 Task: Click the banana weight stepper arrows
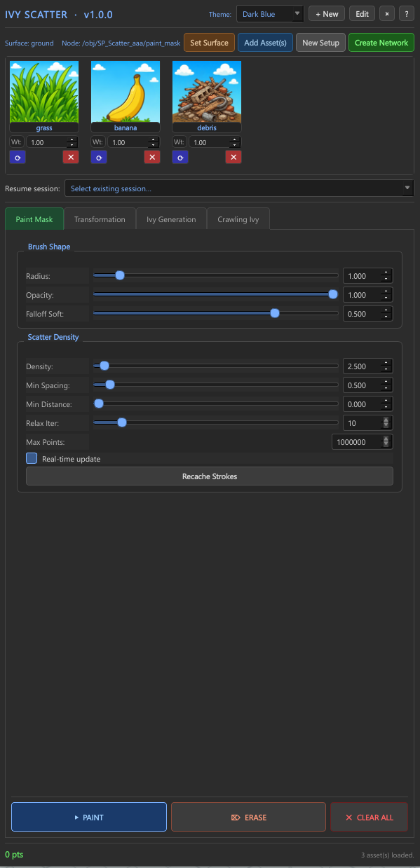point(153,142)
